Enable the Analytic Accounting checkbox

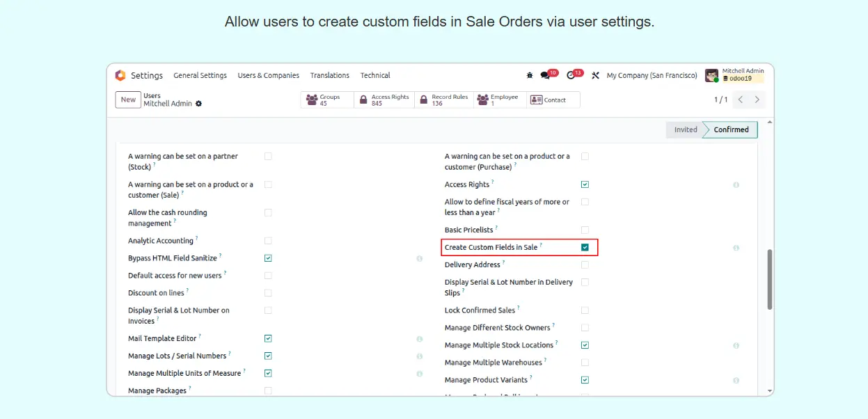pyautogui.click(x=268, y=241)
